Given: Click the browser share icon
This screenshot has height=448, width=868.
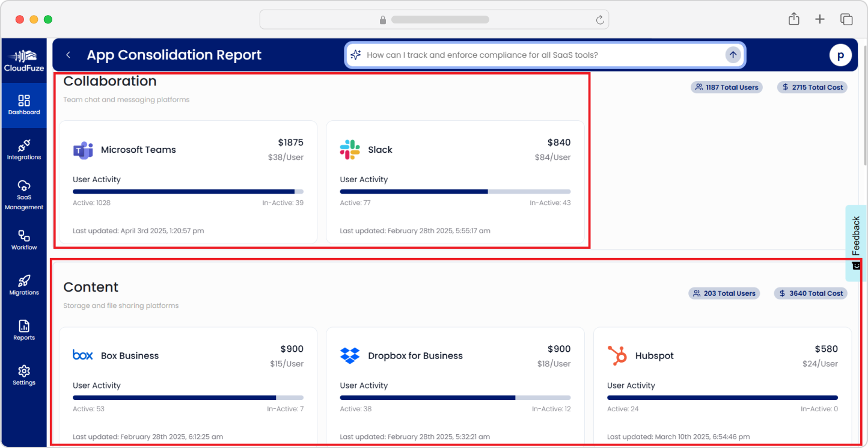Looking at the screenshot, I should (794, 19).
